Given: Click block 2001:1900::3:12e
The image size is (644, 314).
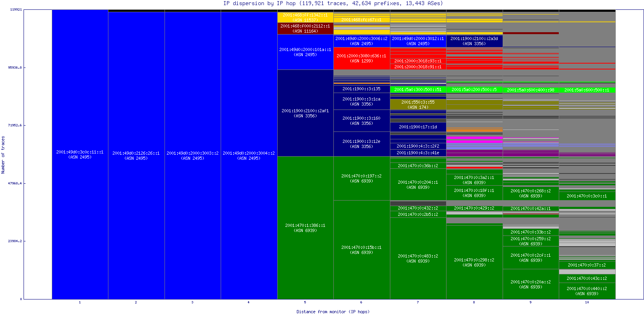Looking at the screenshot, I should point(362,144).
